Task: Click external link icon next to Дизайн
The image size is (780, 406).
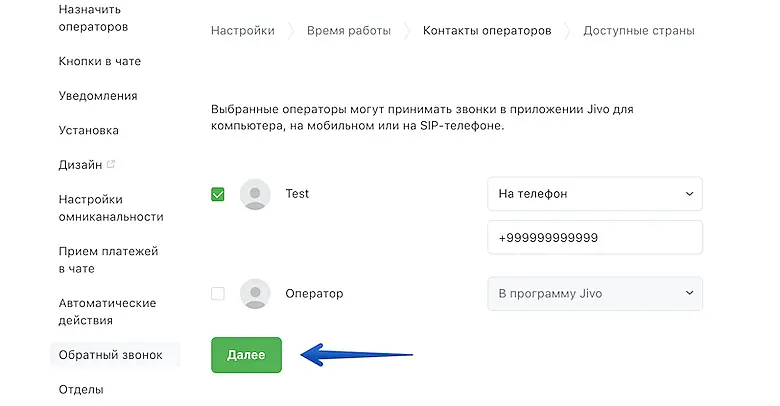Action: [111, 164]
